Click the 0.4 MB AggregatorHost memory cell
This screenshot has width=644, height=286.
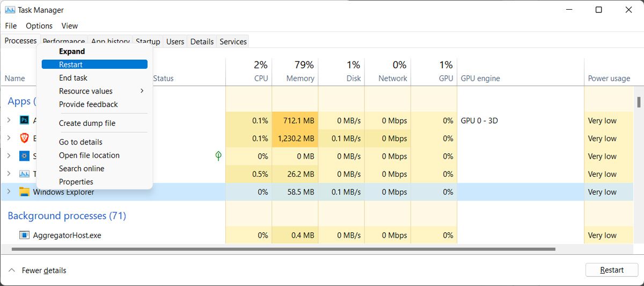point(295,235)
